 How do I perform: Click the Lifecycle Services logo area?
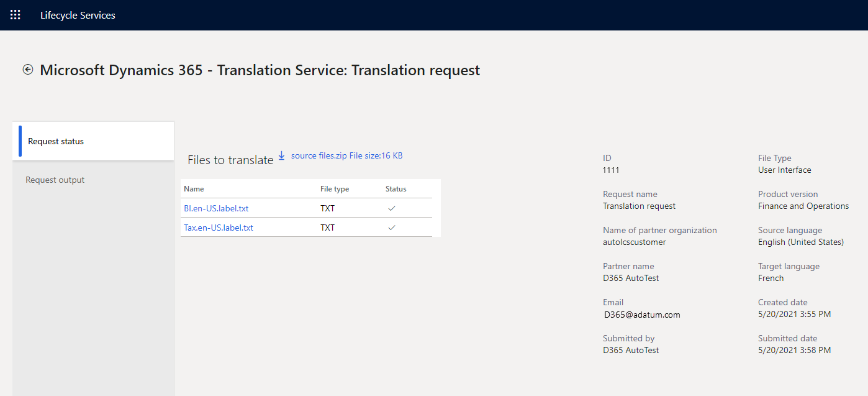pyautogui.click(x=78, y=15)
